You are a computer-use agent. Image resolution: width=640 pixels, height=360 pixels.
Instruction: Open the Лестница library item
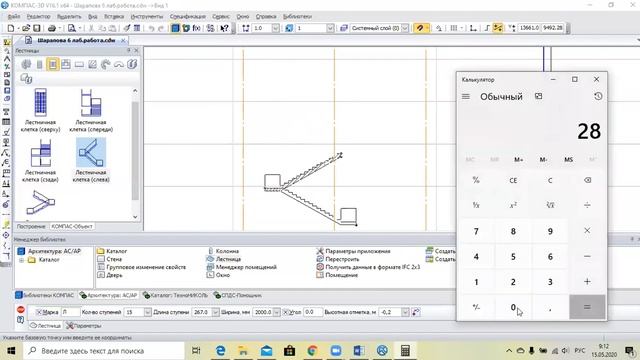(x=224, y=259)
